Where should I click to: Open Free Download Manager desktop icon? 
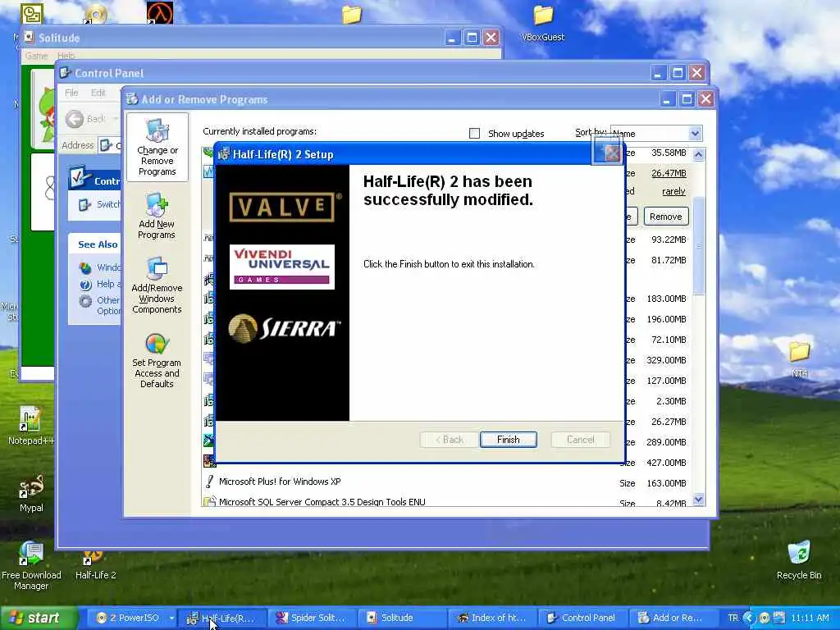31,566
